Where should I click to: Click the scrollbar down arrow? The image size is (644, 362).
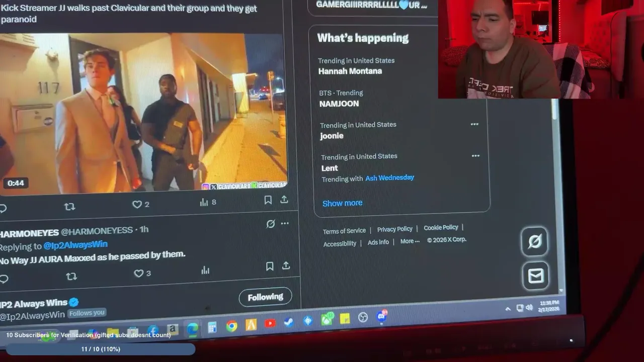click(561, 292)
